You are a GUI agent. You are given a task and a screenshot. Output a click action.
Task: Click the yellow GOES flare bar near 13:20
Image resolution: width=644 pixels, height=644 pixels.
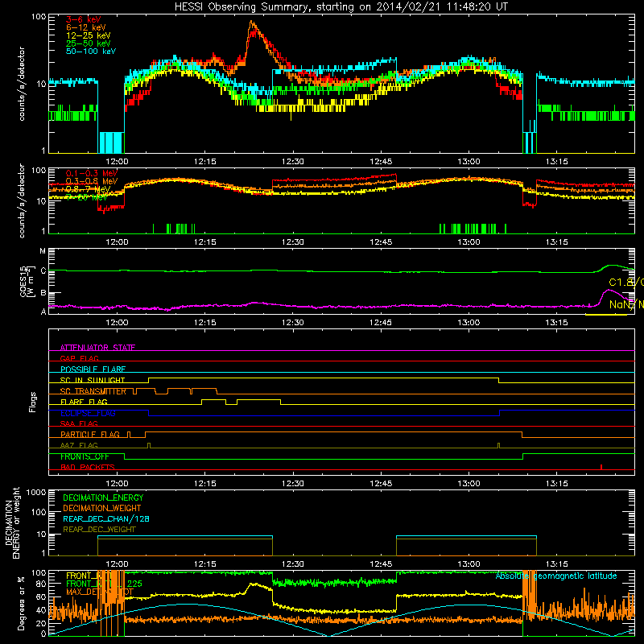pyautogui.click(x=606, y=315)
